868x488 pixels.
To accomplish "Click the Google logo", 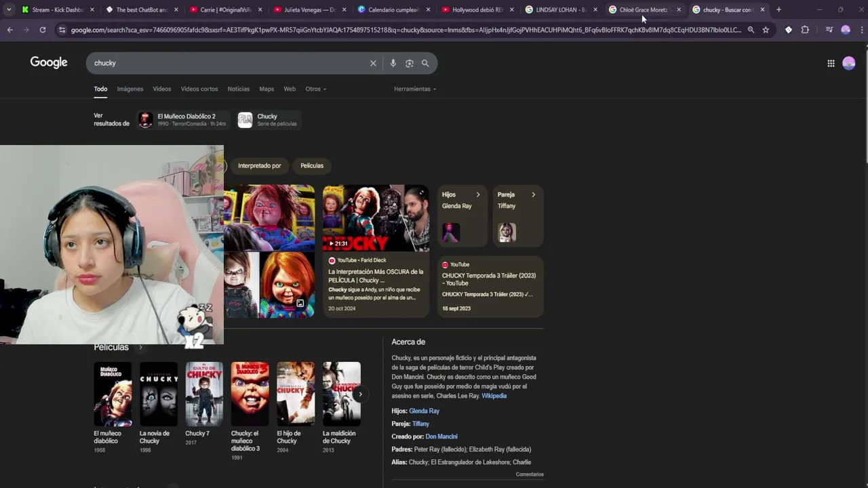I will [x=49, y=62].
